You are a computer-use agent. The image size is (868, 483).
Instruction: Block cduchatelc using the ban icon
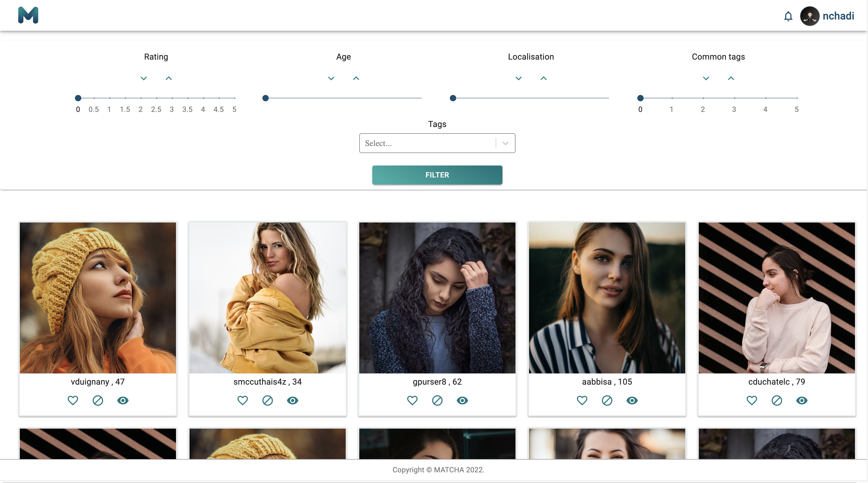777,401
